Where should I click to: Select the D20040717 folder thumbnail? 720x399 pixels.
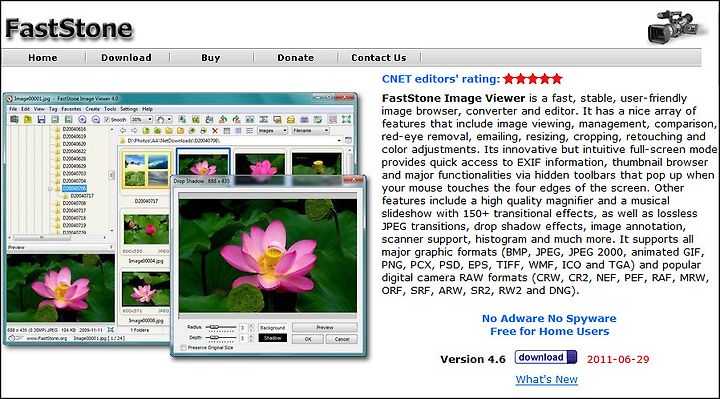tap(146, 171)
